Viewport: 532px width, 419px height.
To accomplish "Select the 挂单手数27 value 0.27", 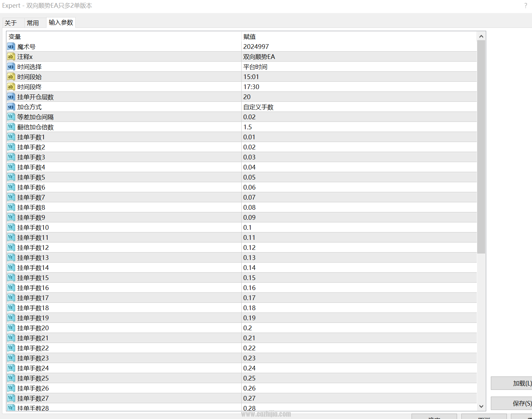I will 249,398.
